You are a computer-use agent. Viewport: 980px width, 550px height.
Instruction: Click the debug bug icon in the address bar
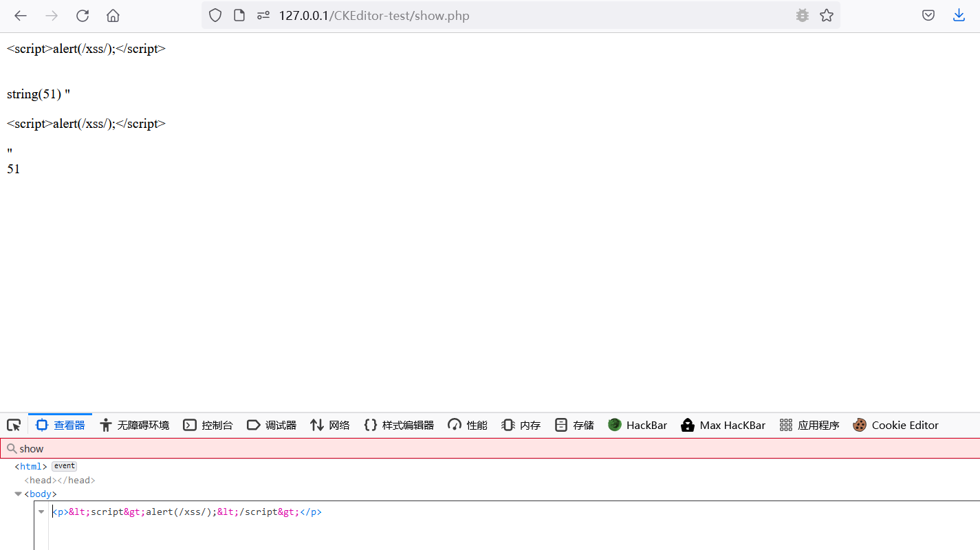(x=802, y=14)
